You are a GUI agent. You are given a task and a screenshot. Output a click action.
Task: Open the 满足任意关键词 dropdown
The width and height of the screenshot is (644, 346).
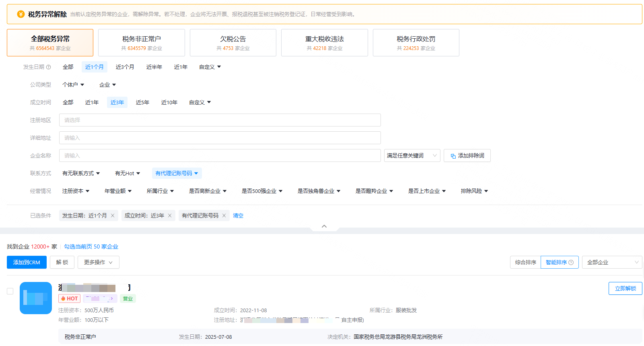412,156
